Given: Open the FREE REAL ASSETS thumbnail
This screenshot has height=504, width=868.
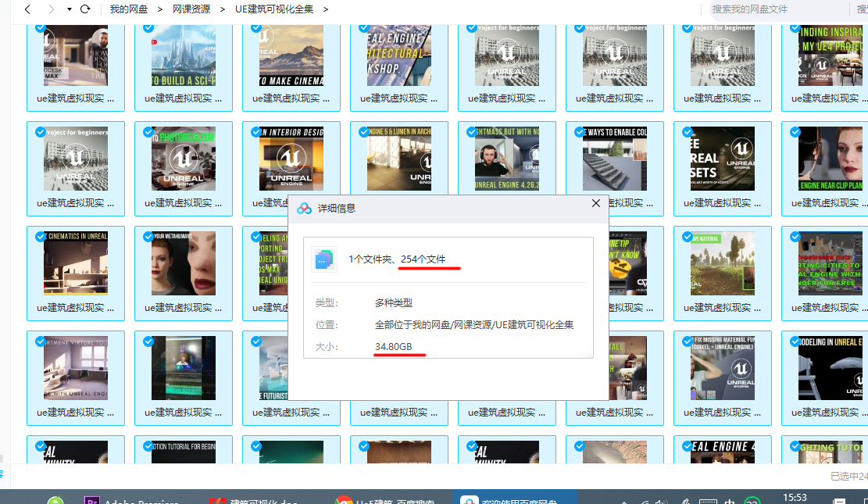Looking at the screenshot, I should [x=723, y=159].
